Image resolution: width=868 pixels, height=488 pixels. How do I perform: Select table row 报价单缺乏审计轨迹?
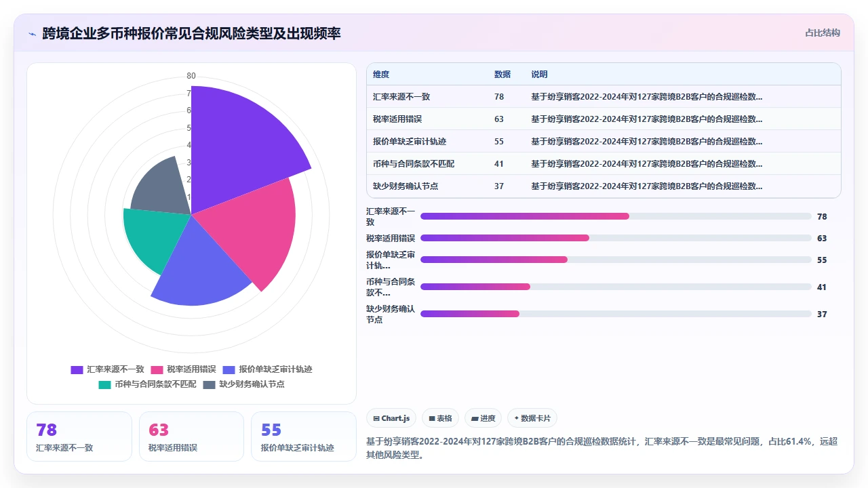tap(604, 142)
